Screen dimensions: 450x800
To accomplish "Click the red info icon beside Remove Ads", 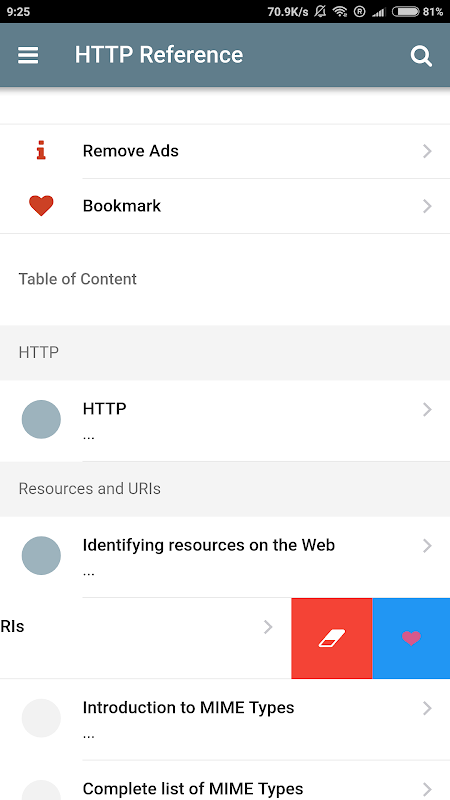I will point(41,151).
